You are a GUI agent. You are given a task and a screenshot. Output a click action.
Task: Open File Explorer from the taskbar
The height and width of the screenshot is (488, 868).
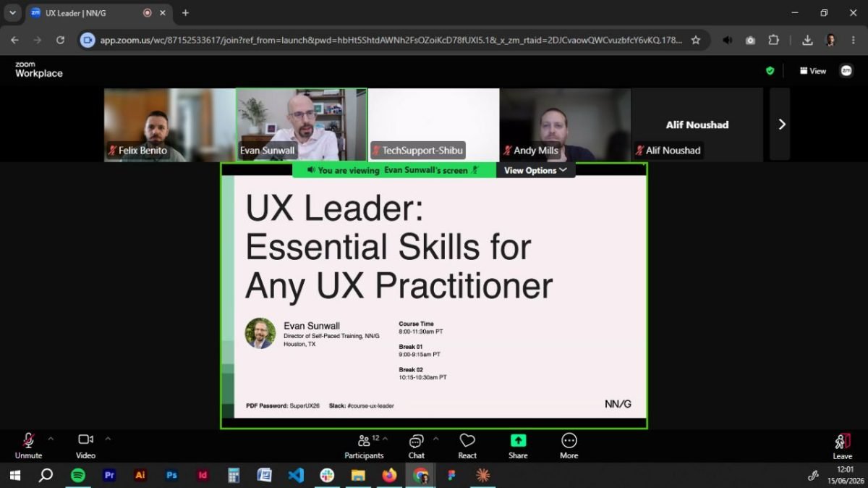[x=358, y=476]
